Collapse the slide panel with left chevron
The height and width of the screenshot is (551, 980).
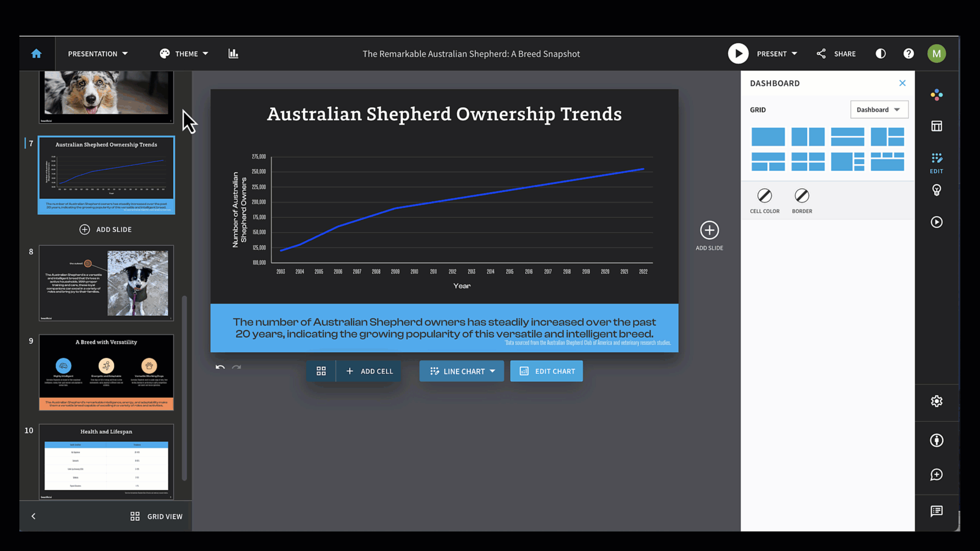point(34,516)
